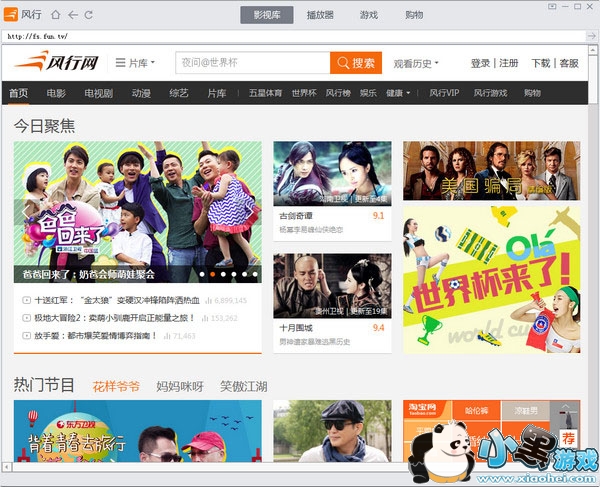This screenshot has height=487, width=600.
Task: Select the first carousel dot indicator
Action: click(202, 274)
